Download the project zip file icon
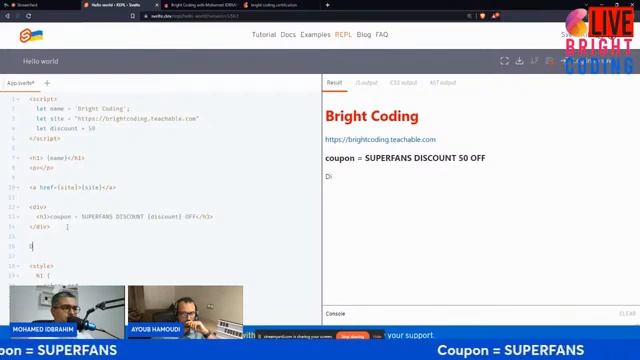The height and width of the screenshot is (360, 640). (x=519, y=61)
